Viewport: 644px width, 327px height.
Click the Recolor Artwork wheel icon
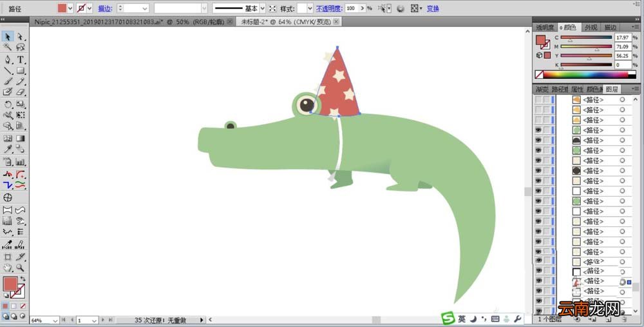pos(401,8)
